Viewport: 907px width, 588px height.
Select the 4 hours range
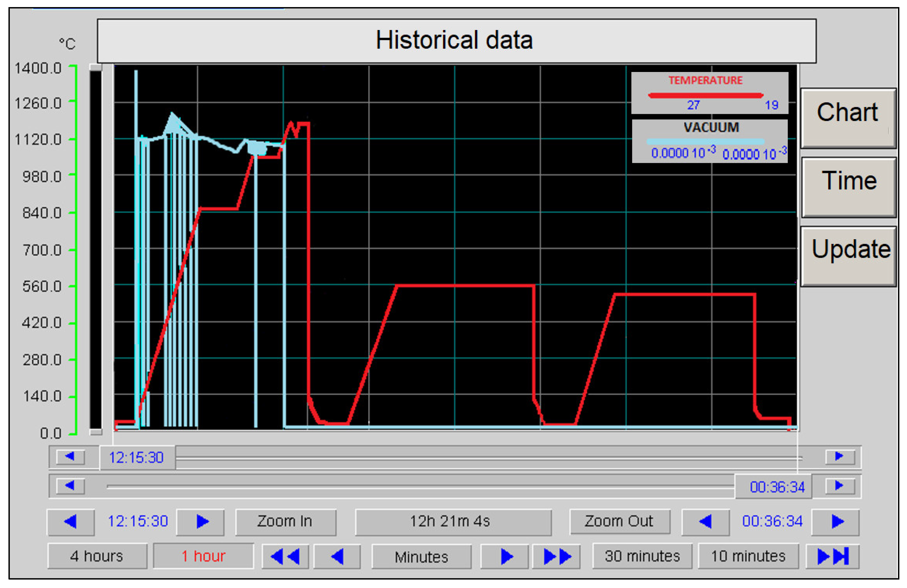click(97, 556)
